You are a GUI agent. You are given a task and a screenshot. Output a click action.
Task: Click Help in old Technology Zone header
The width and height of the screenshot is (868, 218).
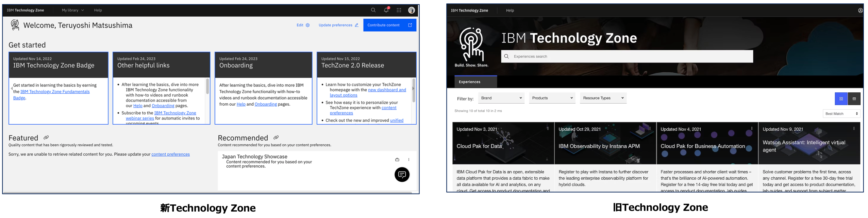click(x=510, y=11)
